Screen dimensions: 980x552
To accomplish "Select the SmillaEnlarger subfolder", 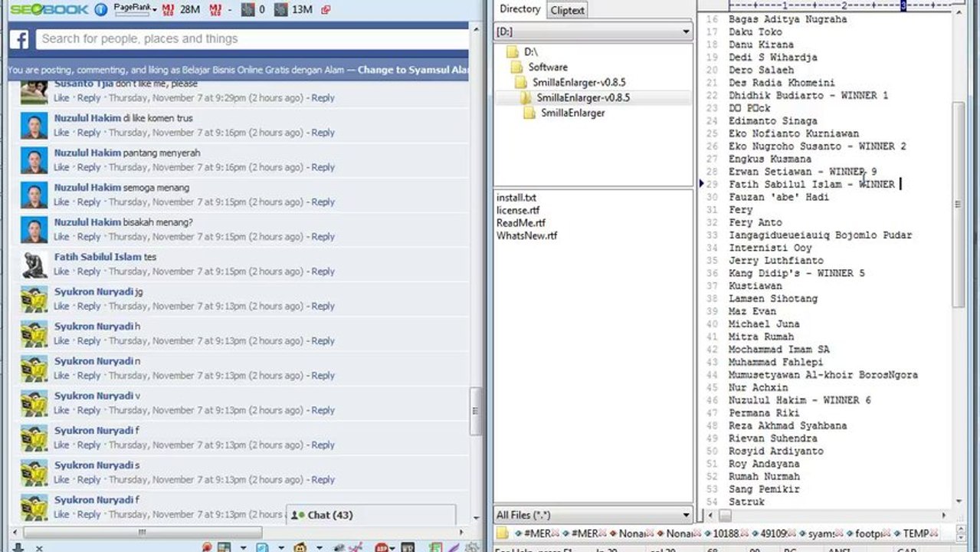I will pyautogui.click(x=572, y=113).
